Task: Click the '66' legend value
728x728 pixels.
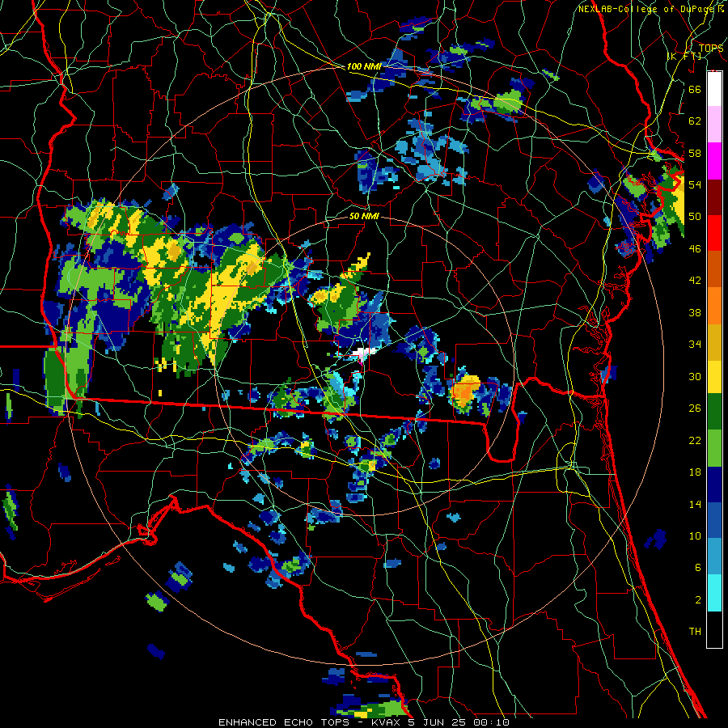Action: (x=695, y=89)
